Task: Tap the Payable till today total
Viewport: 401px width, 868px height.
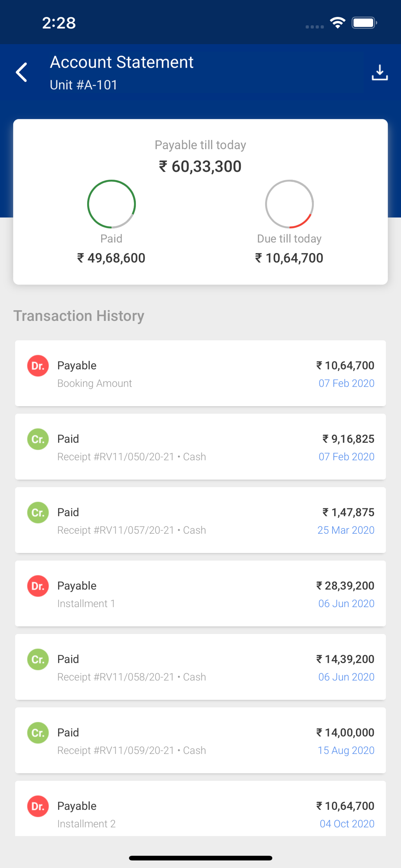Action: coord(200,166)
